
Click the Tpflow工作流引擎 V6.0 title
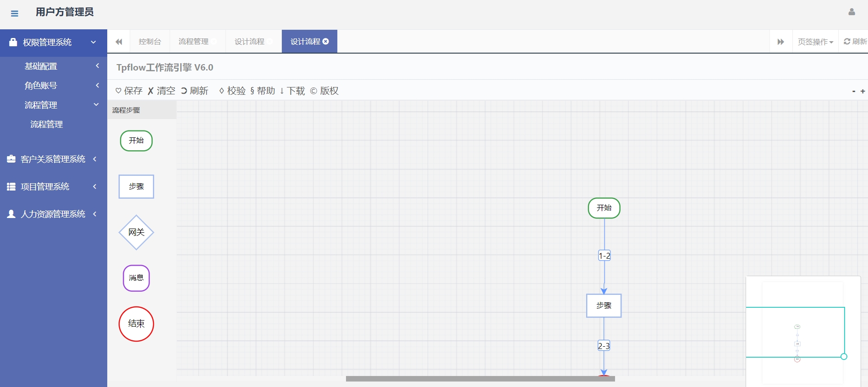click(x=165, y=67)
